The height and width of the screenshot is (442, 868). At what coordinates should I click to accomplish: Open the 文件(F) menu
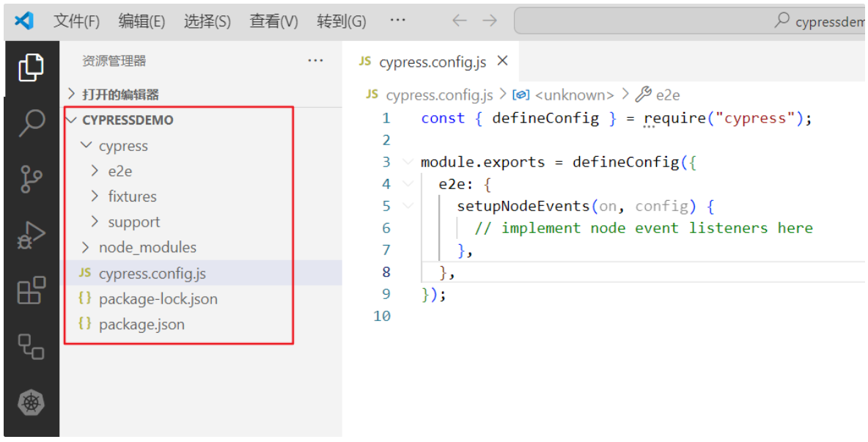[76, 21]
